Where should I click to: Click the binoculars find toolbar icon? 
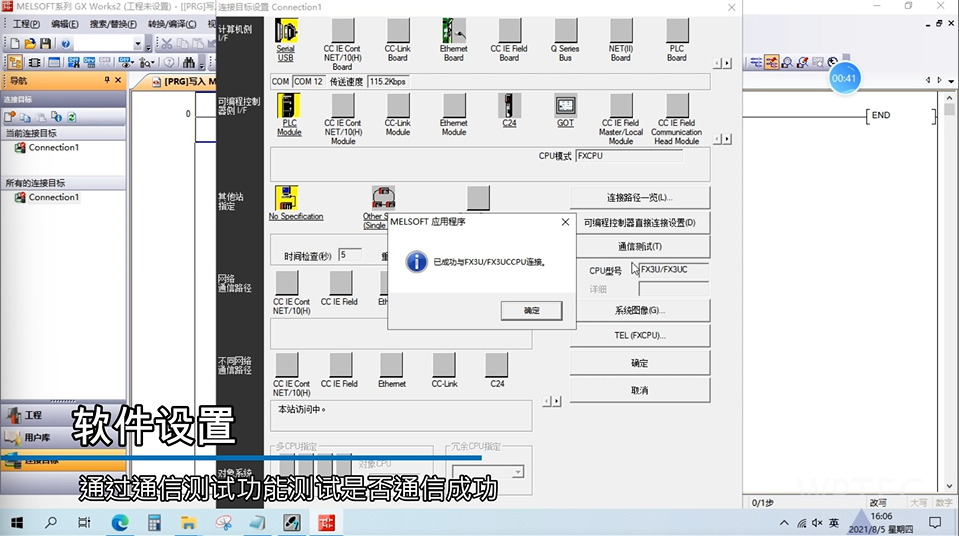188,62
